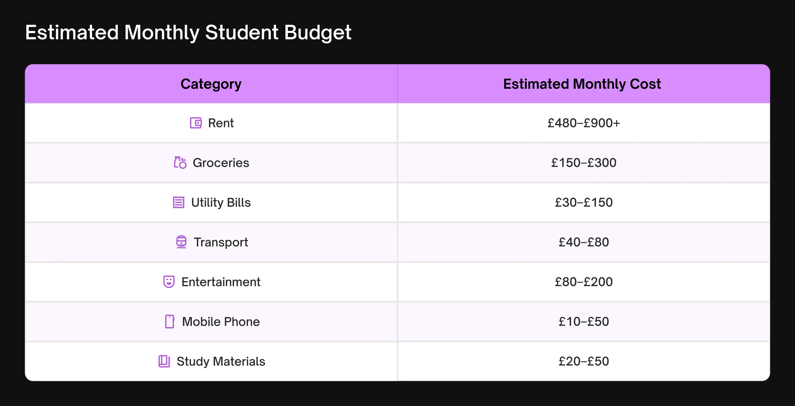
Task: Click the Groceries label text
Action: tap(221, 163)
